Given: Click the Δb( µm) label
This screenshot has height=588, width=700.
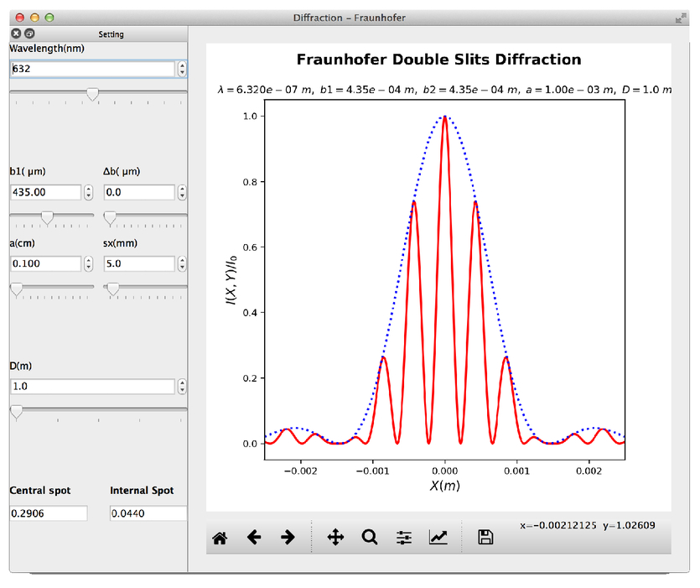Looking at the screenshot, I should tap(122, 172).
